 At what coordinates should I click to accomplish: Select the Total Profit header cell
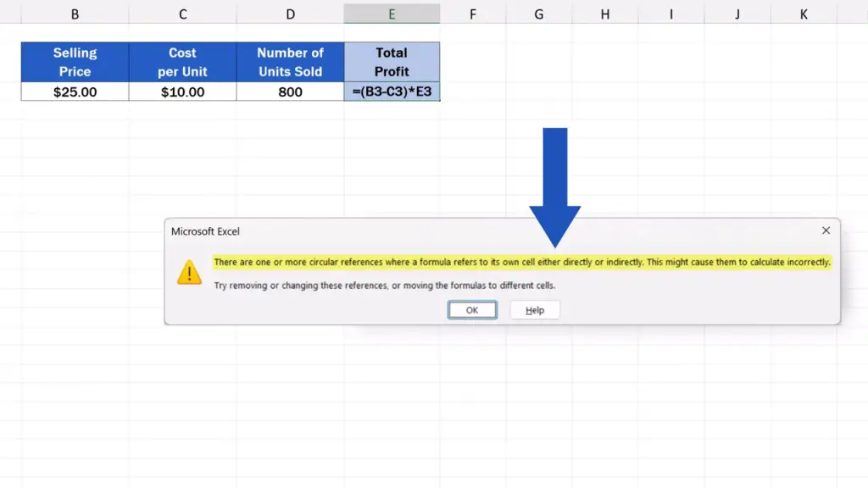[x=392, y=62]
